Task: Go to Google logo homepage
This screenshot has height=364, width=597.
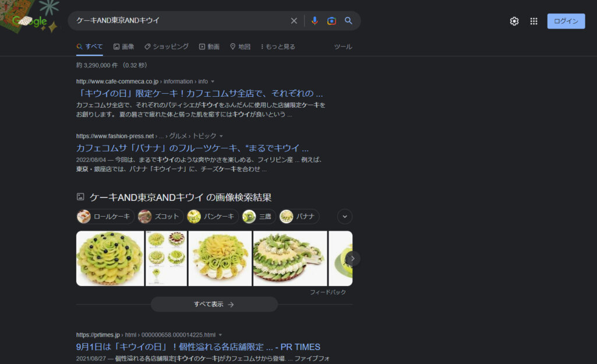Action: pos(30,21)
